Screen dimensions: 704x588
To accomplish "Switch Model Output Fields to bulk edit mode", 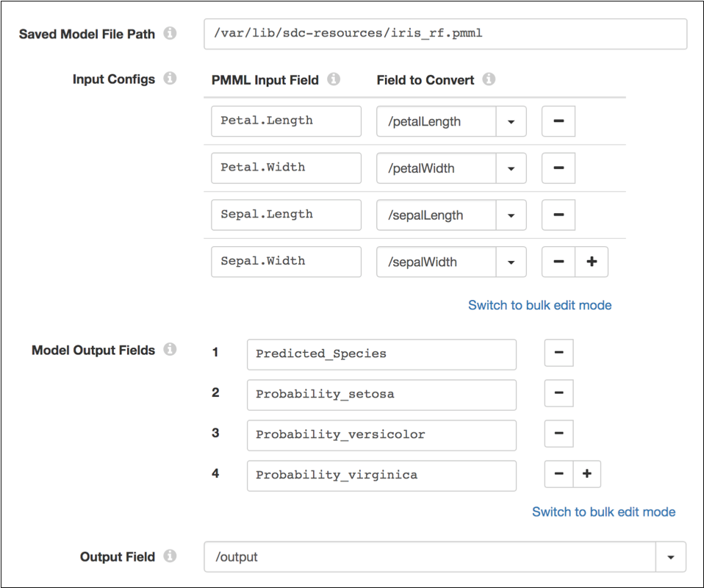I will coord(603,512).
